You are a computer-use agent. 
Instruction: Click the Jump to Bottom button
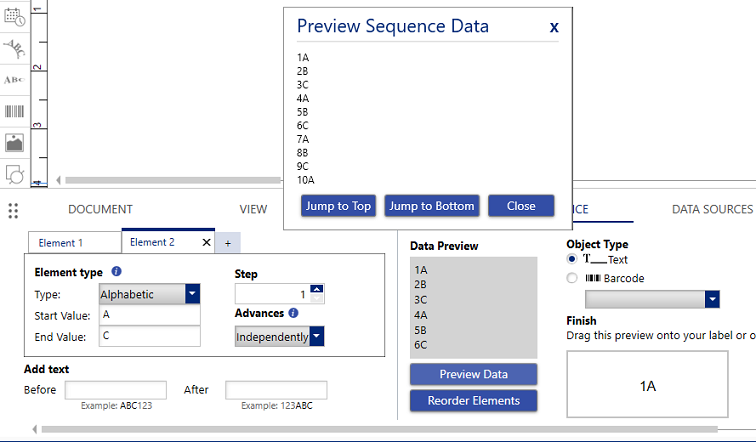[432, 206]
